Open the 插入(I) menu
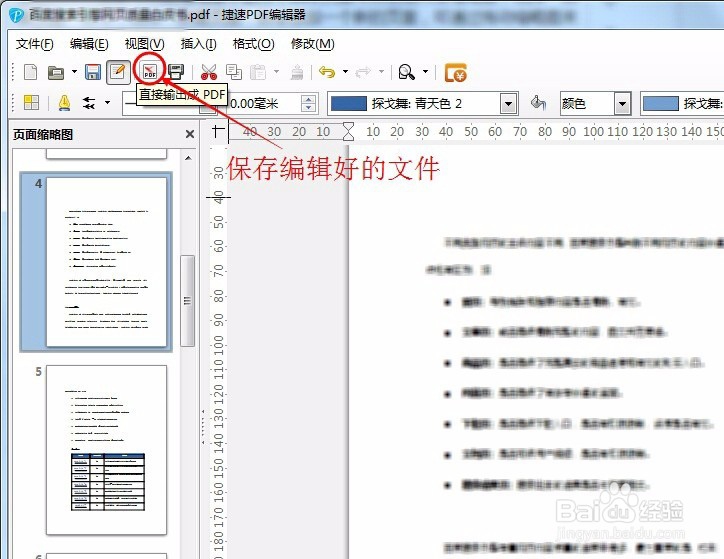The width and height of the screenshot is (724, 559). click(x=198, y=44)
